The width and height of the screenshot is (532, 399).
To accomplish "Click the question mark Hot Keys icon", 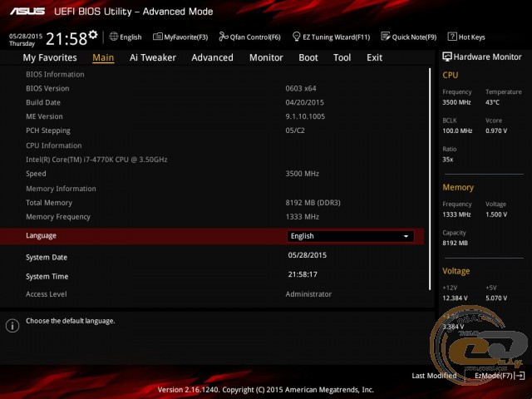I will pyautogui.click(x=452, y=37).
